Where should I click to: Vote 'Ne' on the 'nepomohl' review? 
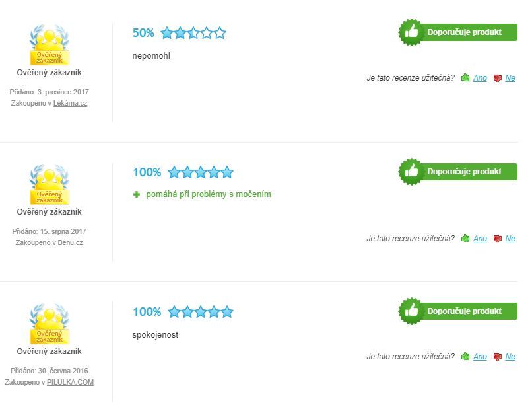(x=510, y=78)
